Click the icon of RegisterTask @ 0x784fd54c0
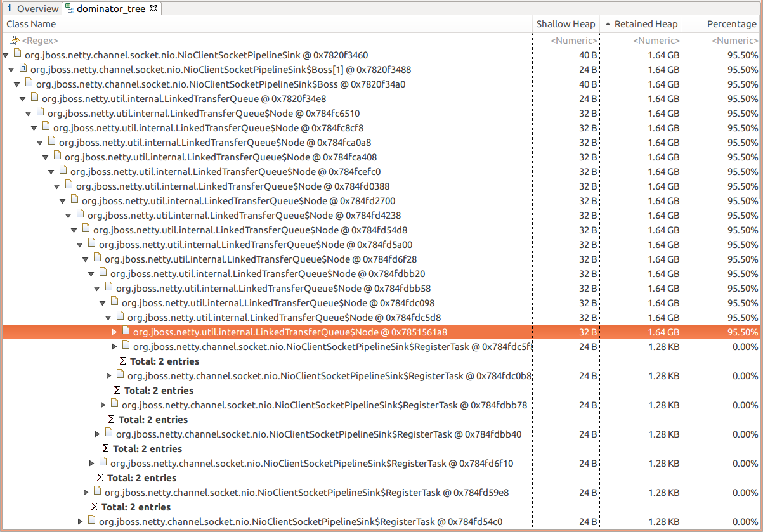 tap(91, 521)
